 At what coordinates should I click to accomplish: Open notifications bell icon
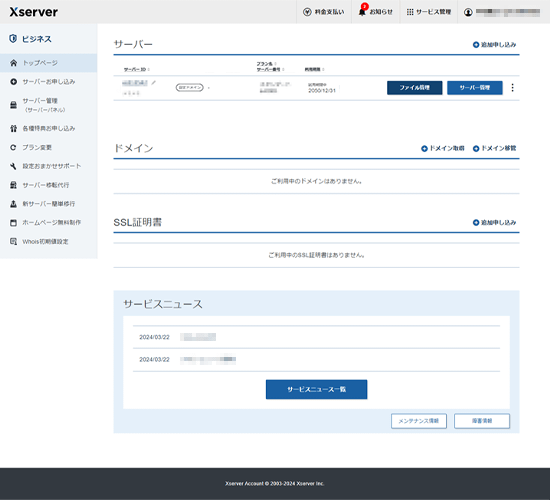click(362, 12)
